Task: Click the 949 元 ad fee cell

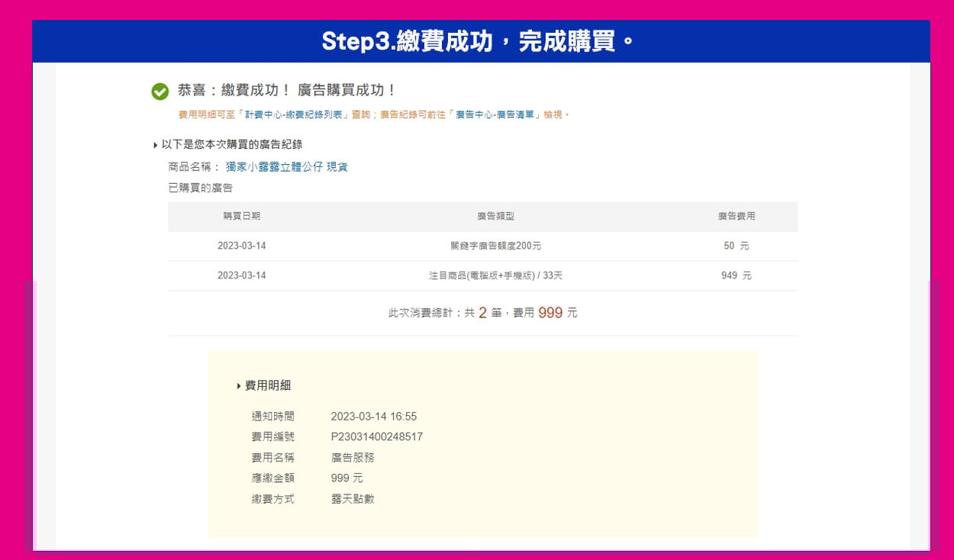Action: pos(736,275)
